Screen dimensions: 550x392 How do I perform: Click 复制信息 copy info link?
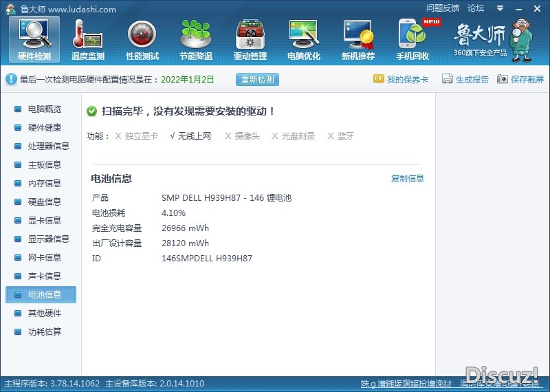pos(408,179)
